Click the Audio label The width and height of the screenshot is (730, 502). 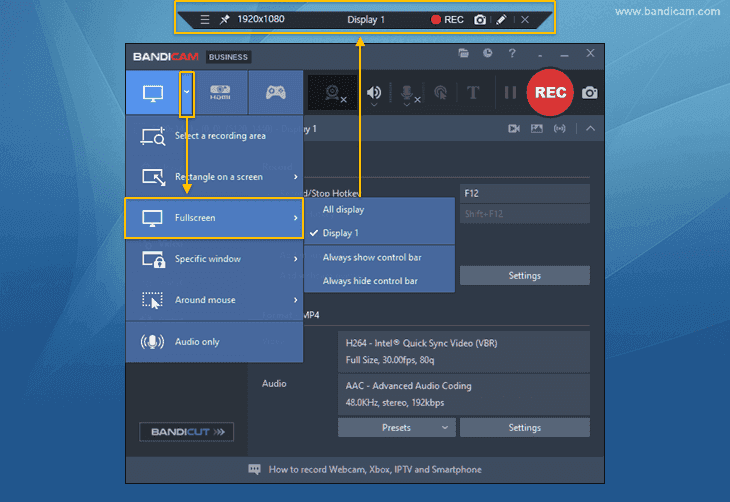(274, 384)
